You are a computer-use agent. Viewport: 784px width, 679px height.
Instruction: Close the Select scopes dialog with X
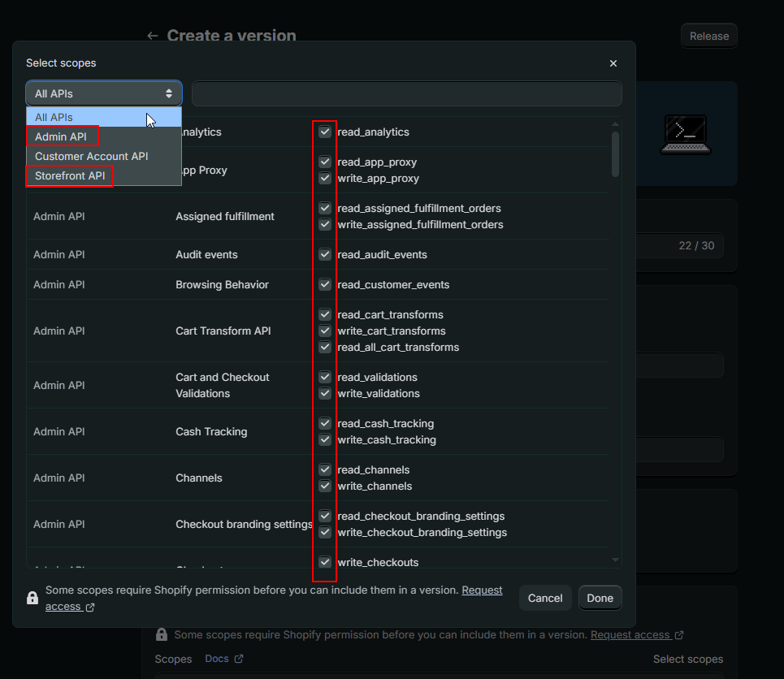coord(613,63)
